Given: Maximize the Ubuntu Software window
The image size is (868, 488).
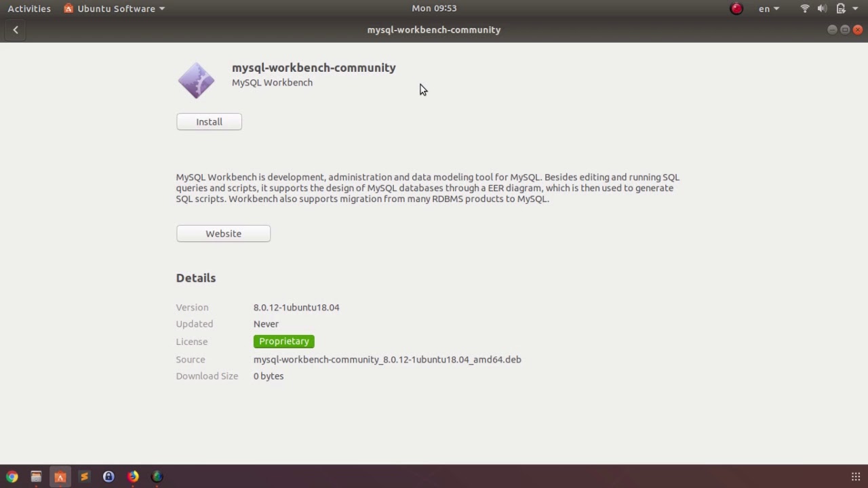Looking at the screenshot, I should 845,30.
